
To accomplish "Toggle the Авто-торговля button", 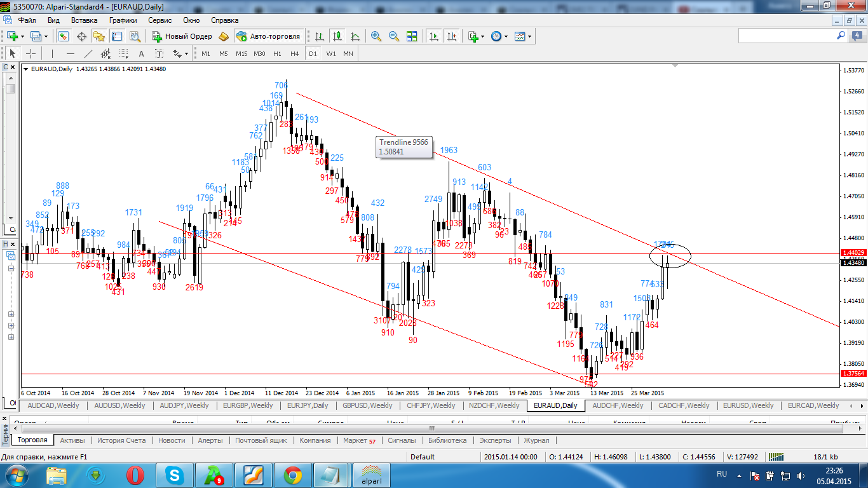I will pyautogui.click(x=268, y=36).
